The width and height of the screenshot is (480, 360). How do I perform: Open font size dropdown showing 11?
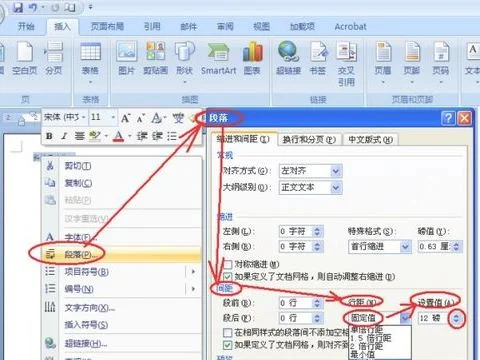point(113,117)
